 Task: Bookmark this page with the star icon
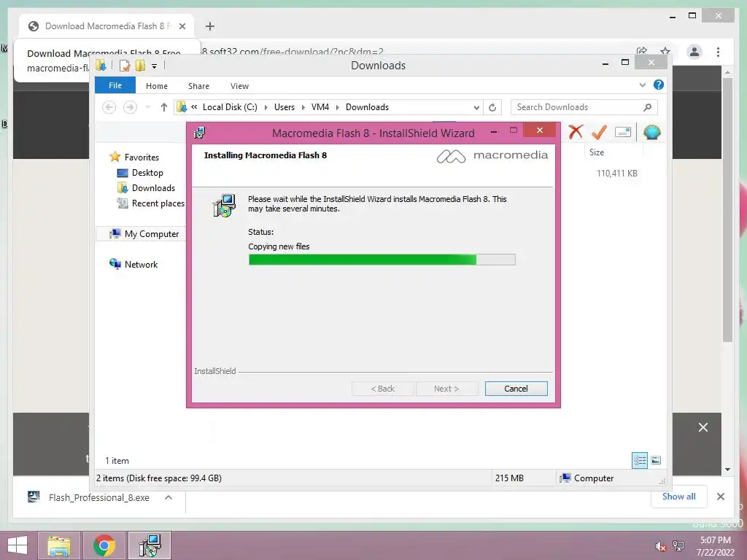pos(665,51)
